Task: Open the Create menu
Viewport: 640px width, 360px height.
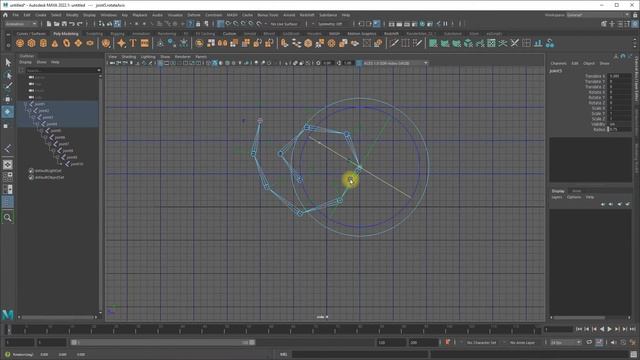Action: click(40, 15)
